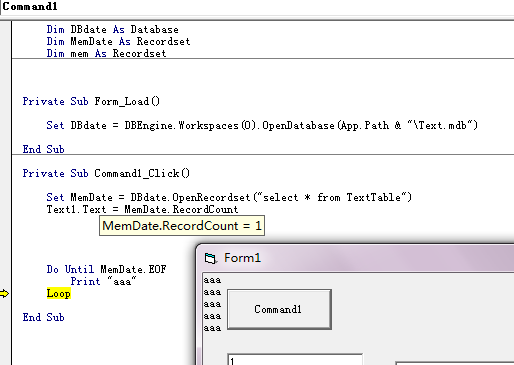
Task: Click the 'Set MemDate = DBdate.OpenRecordset' line
Action: [229, 197]
